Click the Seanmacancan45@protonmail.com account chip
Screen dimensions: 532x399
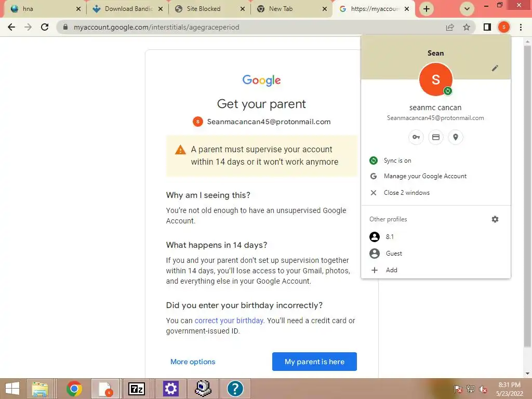click(x=262, y=122)
